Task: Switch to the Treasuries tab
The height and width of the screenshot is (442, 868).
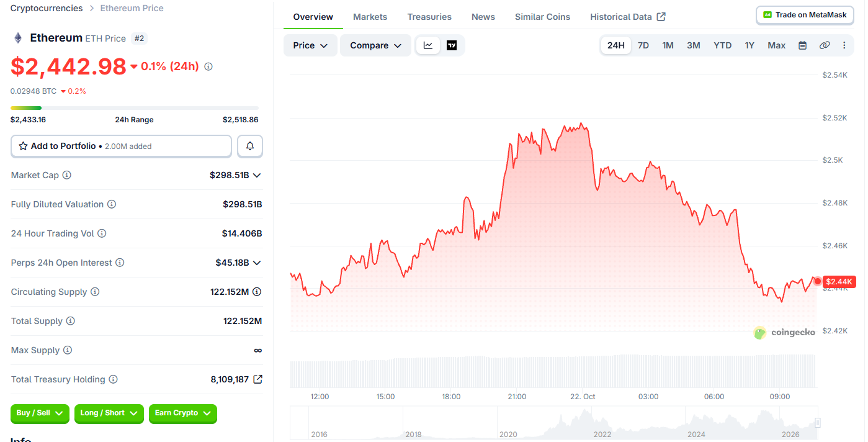Action: pyautogui.click(x=429, y=17)
